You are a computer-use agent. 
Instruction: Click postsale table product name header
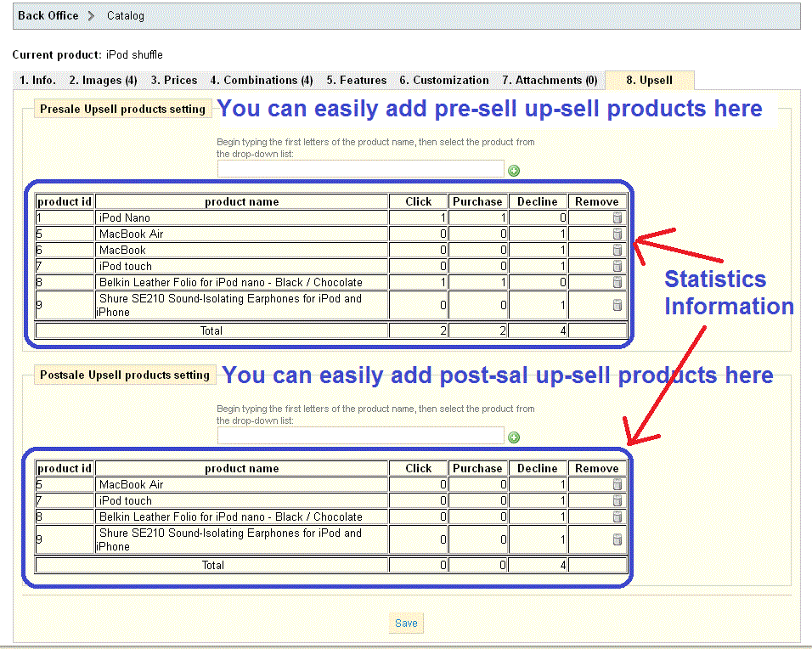(242, 468)
